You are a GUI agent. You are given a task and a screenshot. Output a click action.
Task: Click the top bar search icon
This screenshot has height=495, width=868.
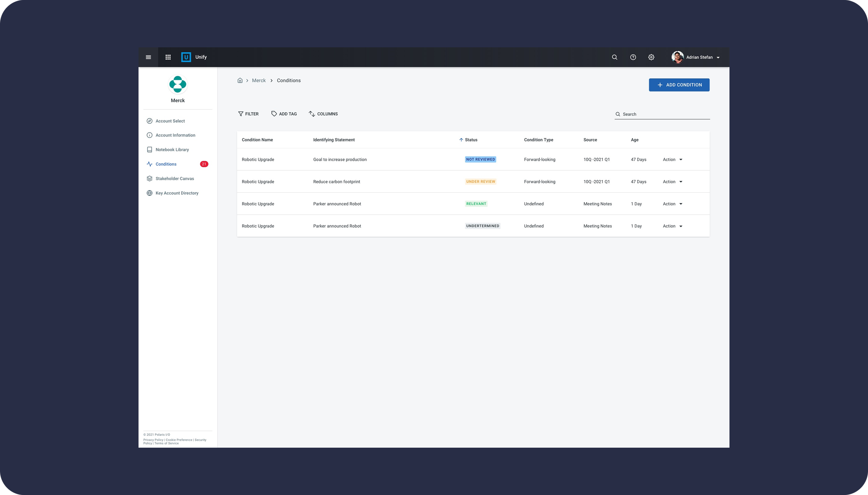pos(614,57)
